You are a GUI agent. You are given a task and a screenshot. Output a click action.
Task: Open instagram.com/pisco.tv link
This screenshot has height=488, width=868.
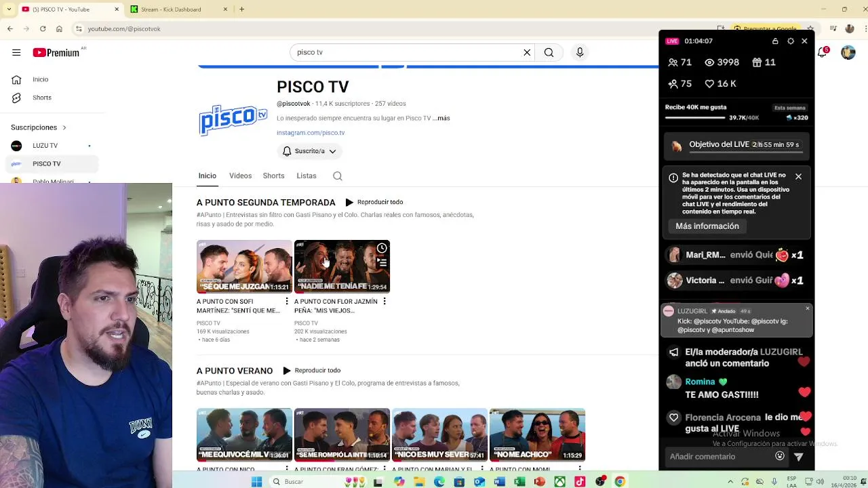click(311, 133)
